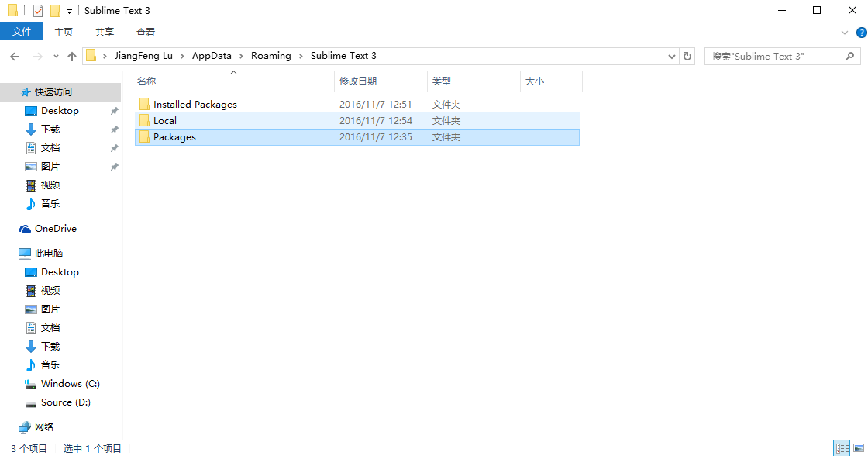The width and height of the screenshot is (868, 456).
Task: Open 视频 under 快速访问
Action: tap(50, 185)
